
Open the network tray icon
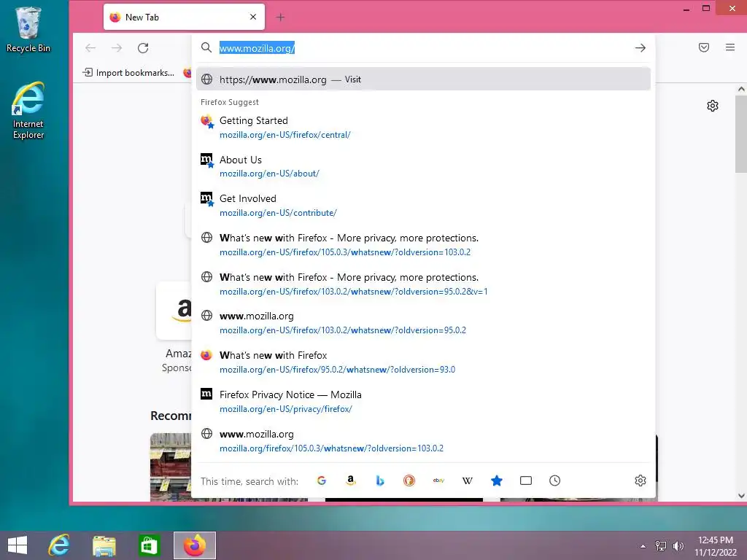tap(661, 545)
